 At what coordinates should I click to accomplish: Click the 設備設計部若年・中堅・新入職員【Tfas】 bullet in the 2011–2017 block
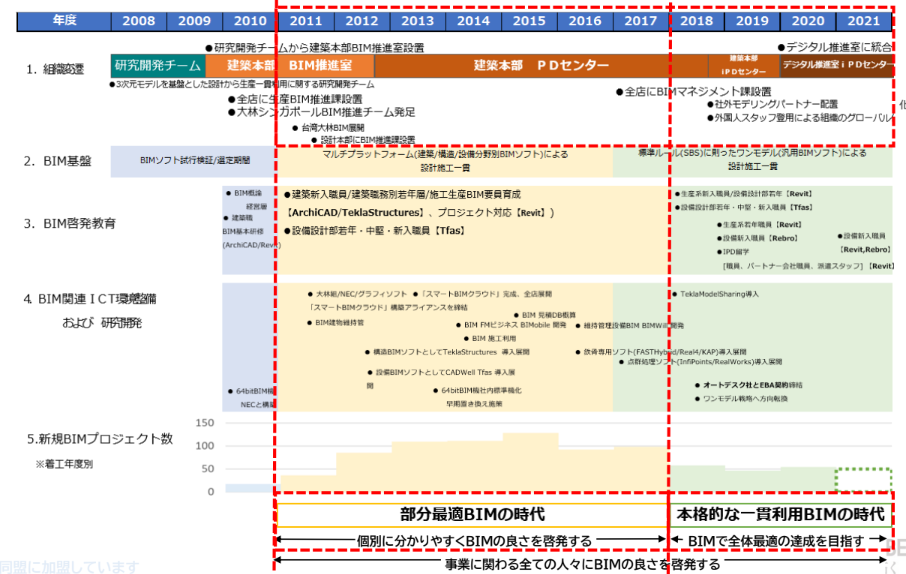pos(374,231)
